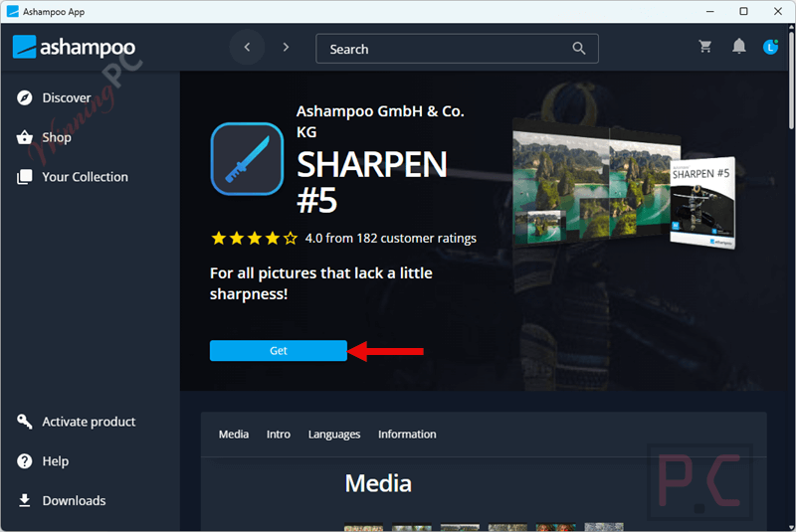The image size is (796, 532).
Task: Click the Discover compass icon
Action: (24, 97)
